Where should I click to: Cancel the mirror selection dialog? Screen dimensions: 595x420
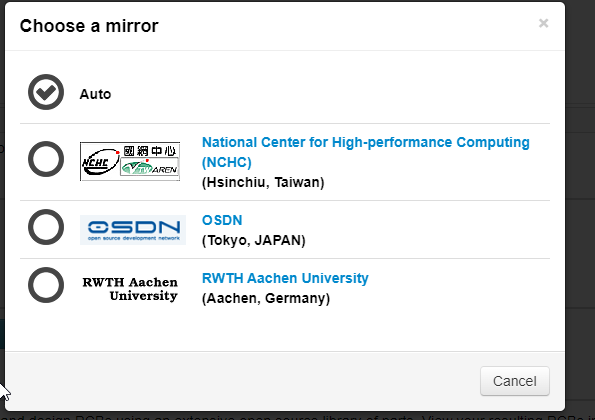(x=515, y=381)
